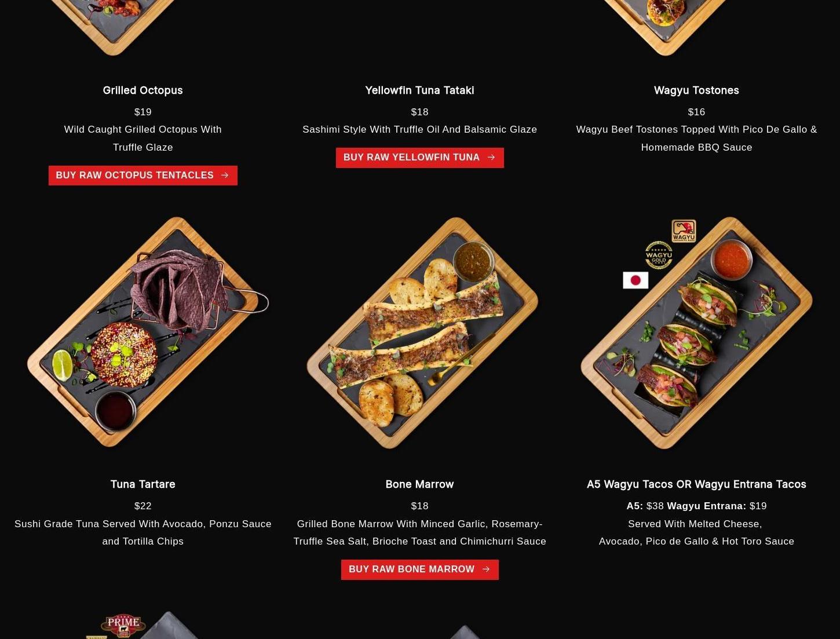Click the Japan flag icon
Image resolution: width=840 pixels, height=639 pixels.
point(636,280)
